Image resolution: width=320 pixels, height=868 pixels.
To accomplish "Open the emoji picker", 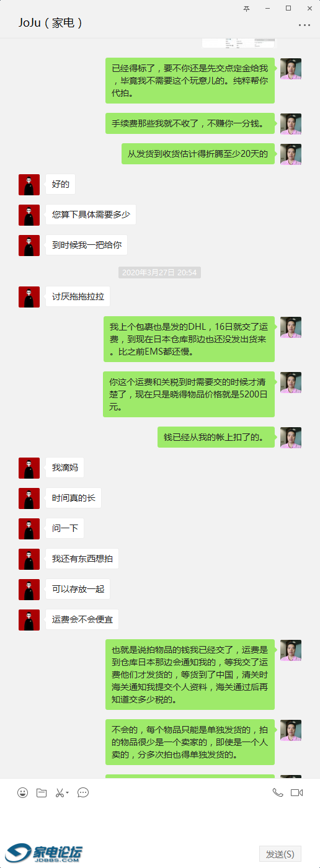I will pyautogui.click(x=23, y=792).
